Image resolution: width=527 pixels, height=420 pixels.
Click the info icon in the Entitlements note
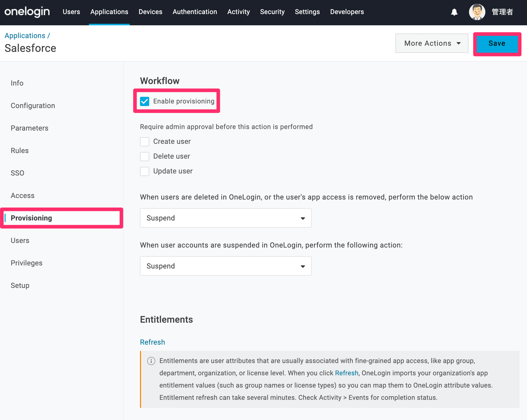pyautogui.click(x=151, y=361)
